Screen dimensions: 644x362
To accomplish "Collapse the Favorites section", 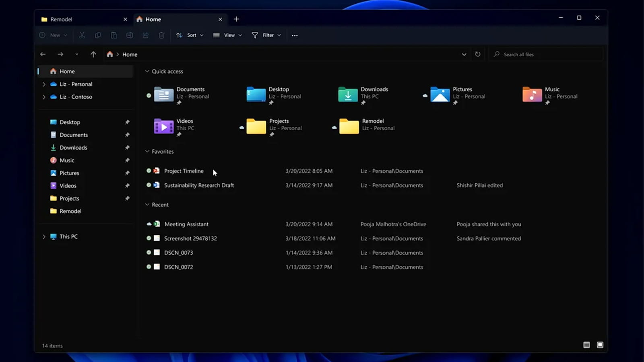I will [x=147, y=152].
